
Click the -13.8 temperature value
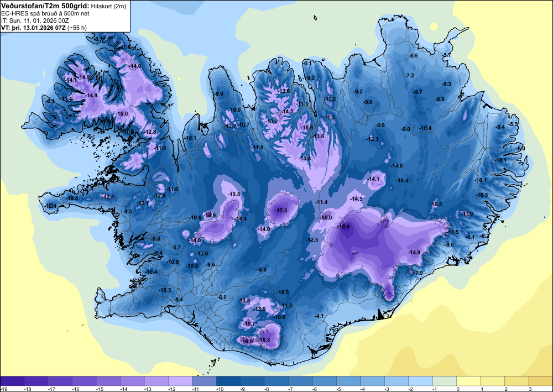(x=244, y=301)
